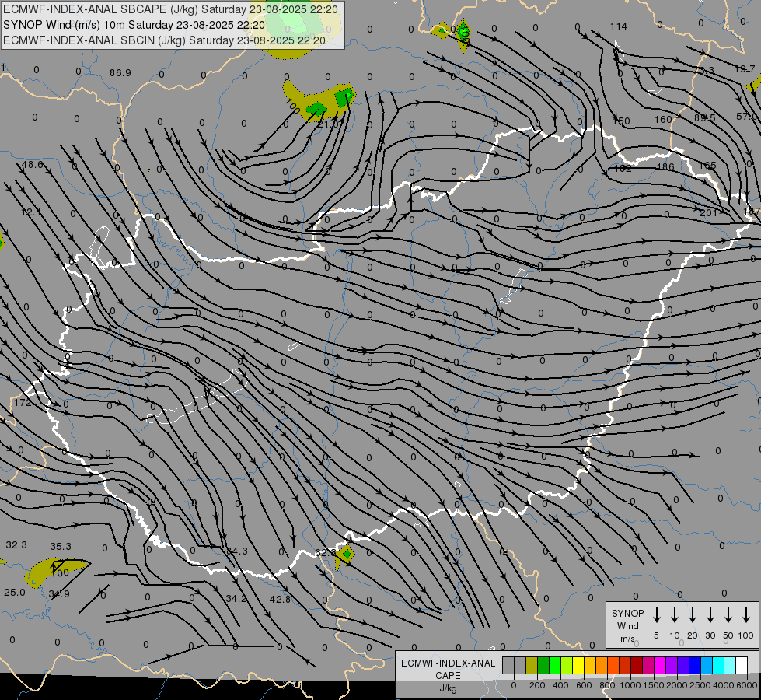Viewport: 761px width, 700px height.
Task: Select the pure blue CAPE legend swatch
Action: [x=695, y=666]
